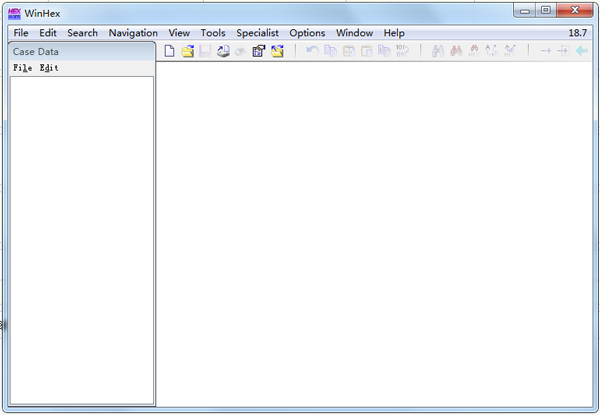The width and height of the screenshot is (600, 415).
Task: Open the Navigation menu
Action: click(x=133, y=33)
